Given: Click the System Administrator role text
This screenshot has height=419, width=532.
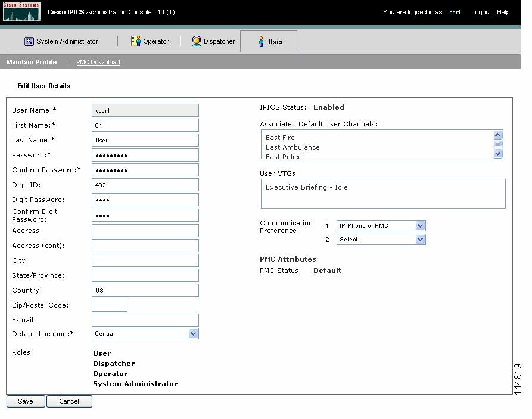Looking at the screenshot, I should (x=135, y=384).
